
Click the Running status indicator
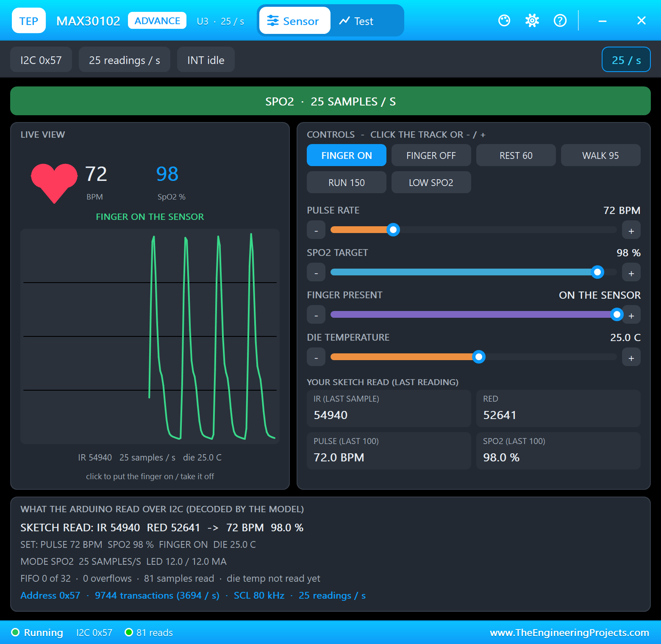[x=37, y=633]
